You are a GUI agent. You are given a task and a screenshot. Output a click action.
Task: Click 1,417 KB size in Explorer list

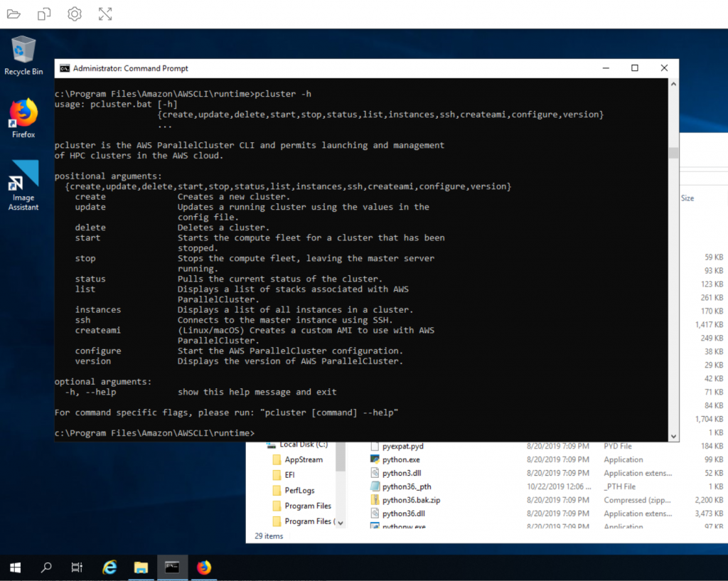coord(709,325)
